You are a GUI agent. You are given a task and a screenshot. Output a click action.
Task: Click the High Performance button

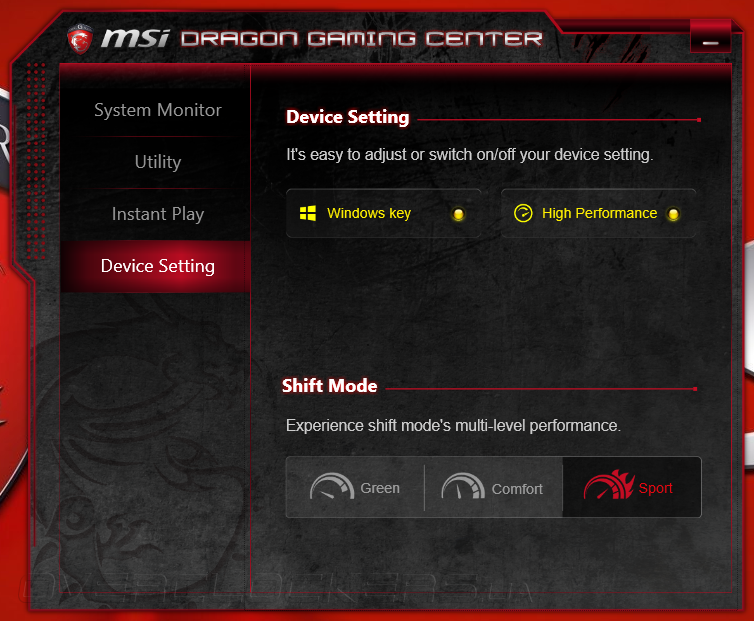tap(598, 213)
